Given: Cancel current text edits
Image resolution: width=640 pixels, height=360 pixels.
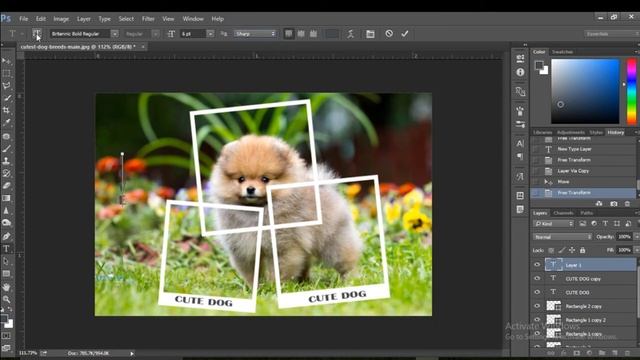Looking at the screenshot, I should point(389,33).
